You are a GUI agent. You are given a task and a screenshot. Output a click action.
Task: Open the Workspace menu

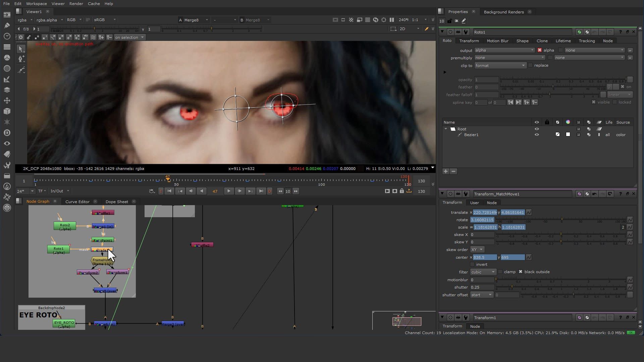click(37, 4)
